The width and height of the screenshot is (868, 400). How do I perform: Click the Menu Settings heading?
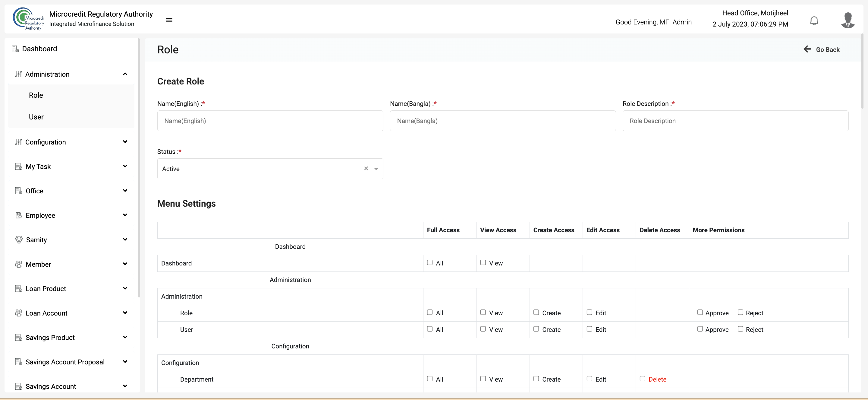click(x=186, y=203)
